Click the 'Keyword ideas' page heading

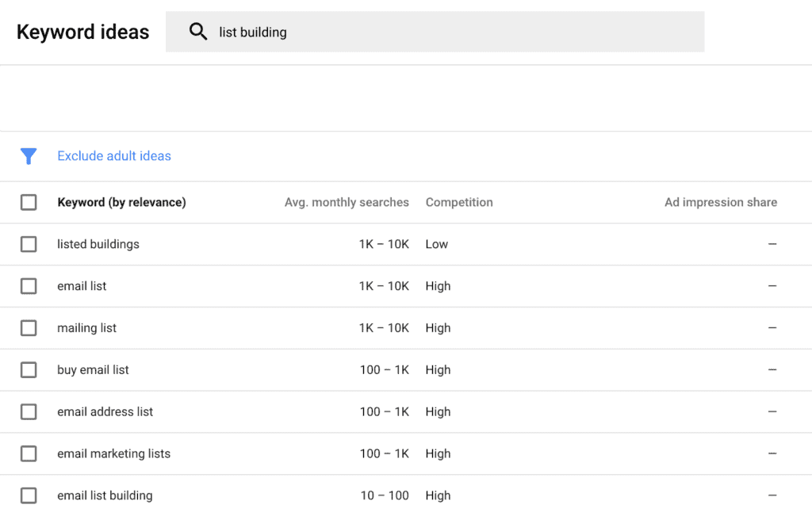point(82,32)
